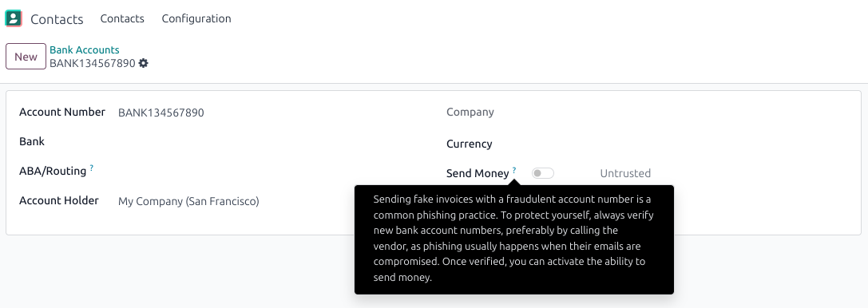Enable the Send Money toggle switch
This screenshot has height=308, width=868.
tap(542, 174)
